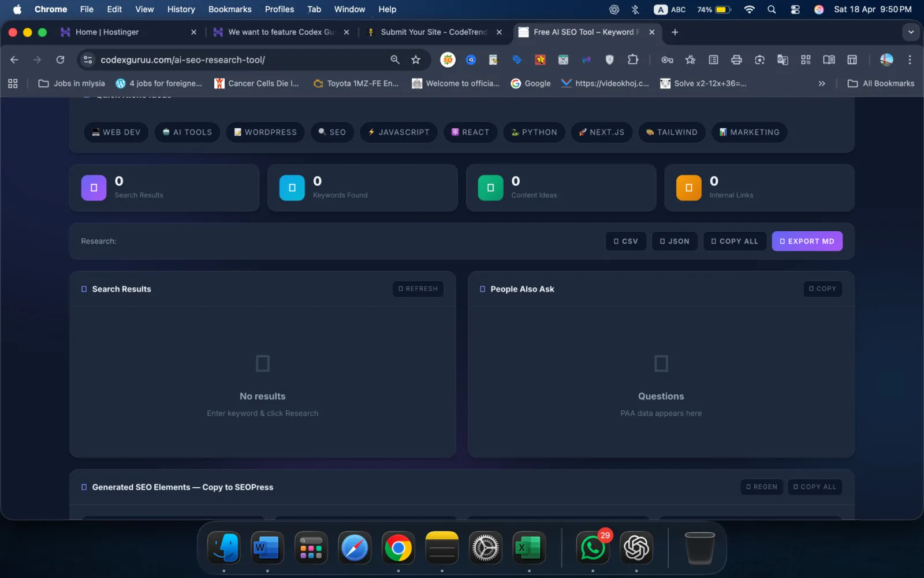
Task: Launch Microsoft Excel from the dock
Action: coord(529,548)
